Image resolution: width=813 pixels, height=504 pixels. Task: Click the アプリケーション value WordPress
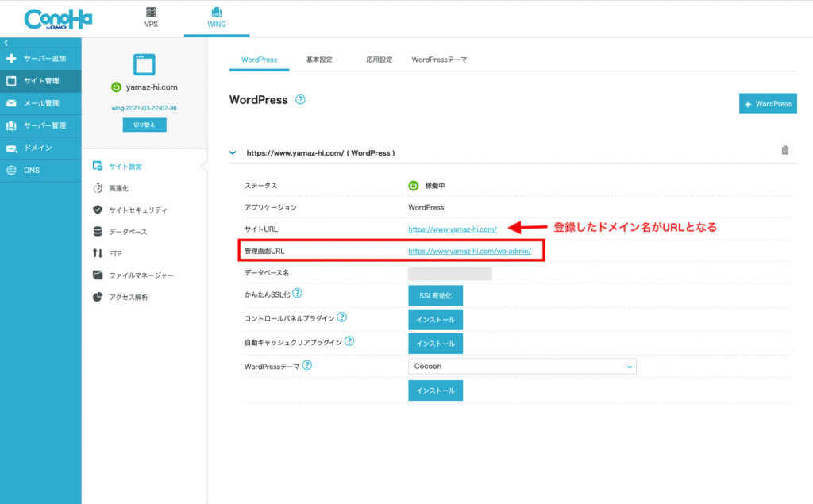click(426, 207)
